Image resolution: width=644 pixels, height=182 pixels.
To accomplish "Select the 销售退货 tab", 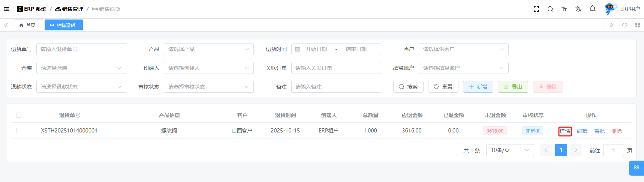I will (63, 25).
